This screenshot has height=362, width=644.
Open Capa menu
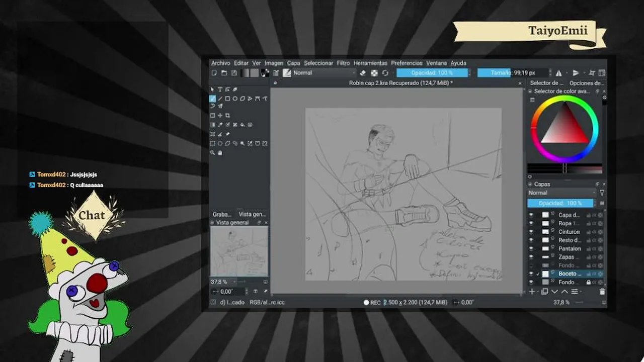(293, 63)
